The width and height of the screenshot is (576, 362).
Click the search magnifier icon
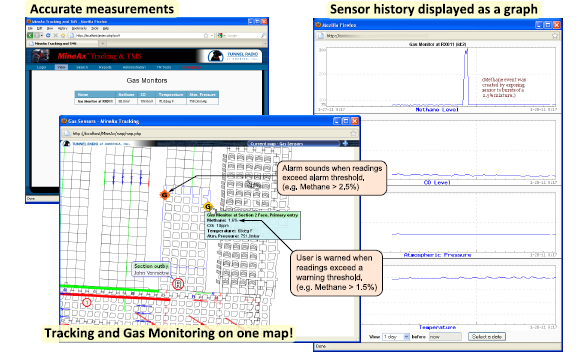263,36
